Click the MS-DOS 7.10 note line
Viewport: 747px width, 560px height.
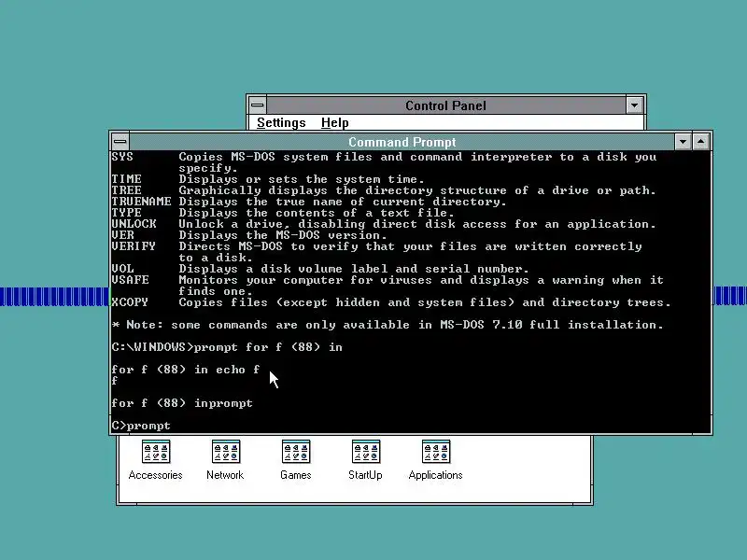point(388,325)
